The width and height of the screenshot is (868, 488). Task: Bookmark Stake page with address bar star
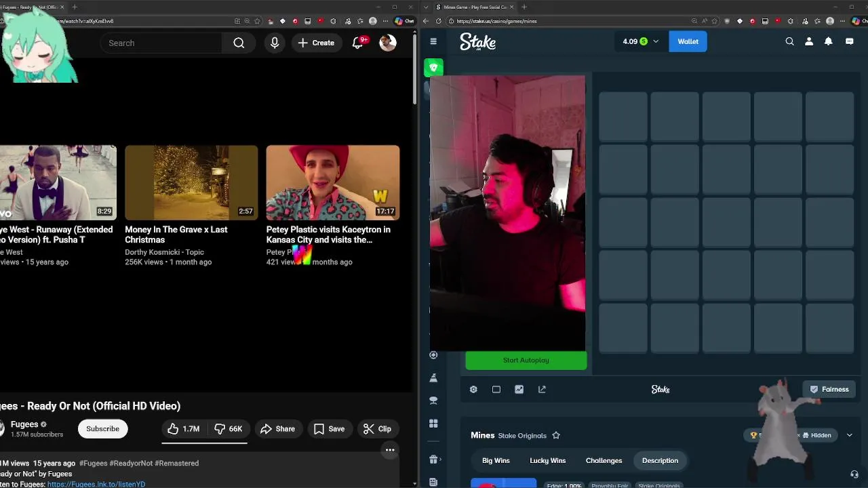(714, 21)
